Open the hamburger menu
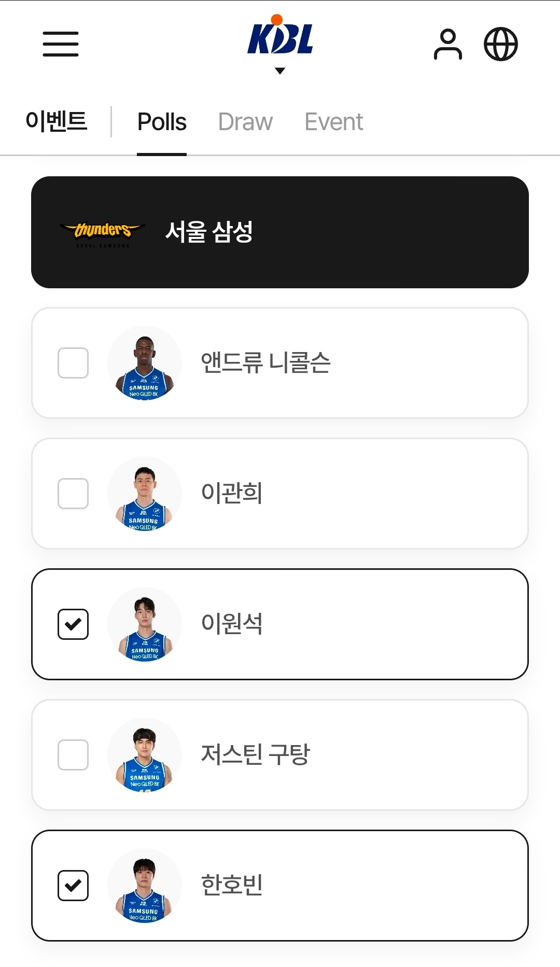Screen dimensions: 560x967 61,44
